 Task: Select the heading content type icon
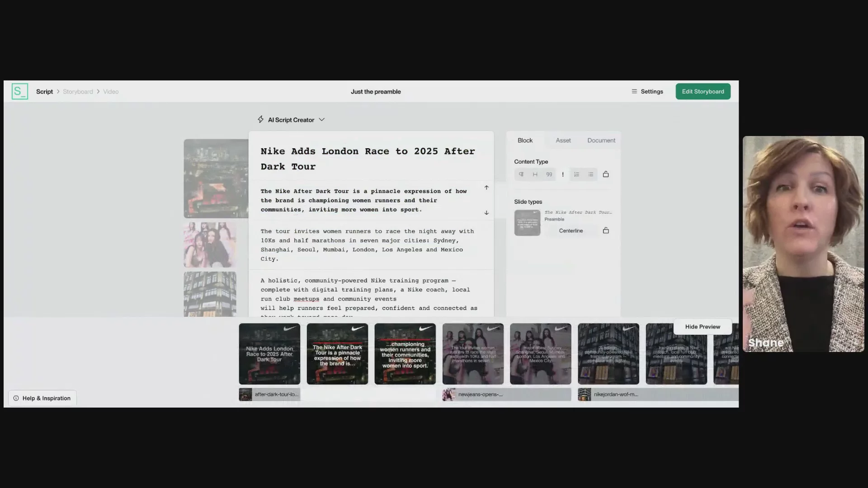tap(535, 174)
